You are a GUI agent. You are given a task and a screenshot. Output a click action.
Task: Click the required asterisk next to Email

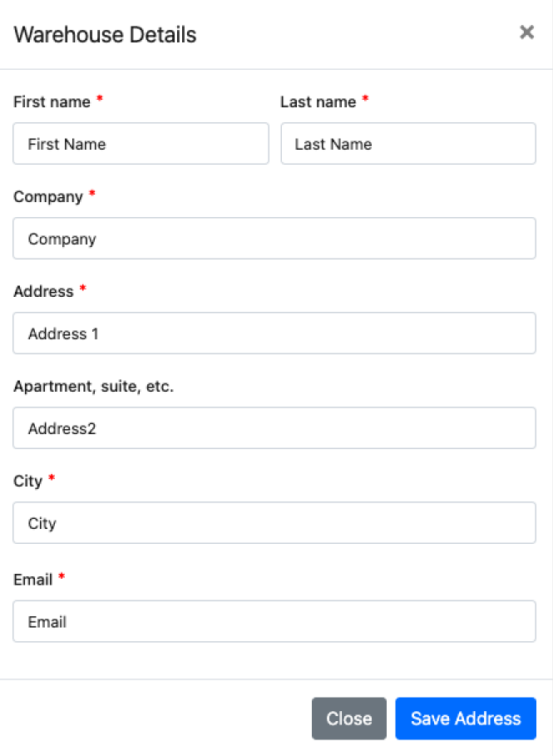pos(62,577)
